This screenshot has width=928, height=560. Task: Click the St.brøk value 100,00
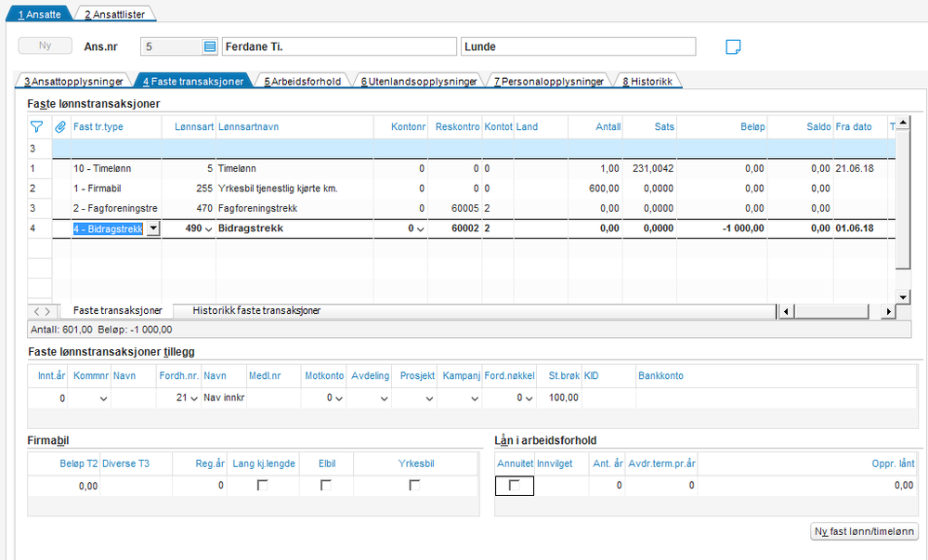pyautogui.click(x=564, y=397)
